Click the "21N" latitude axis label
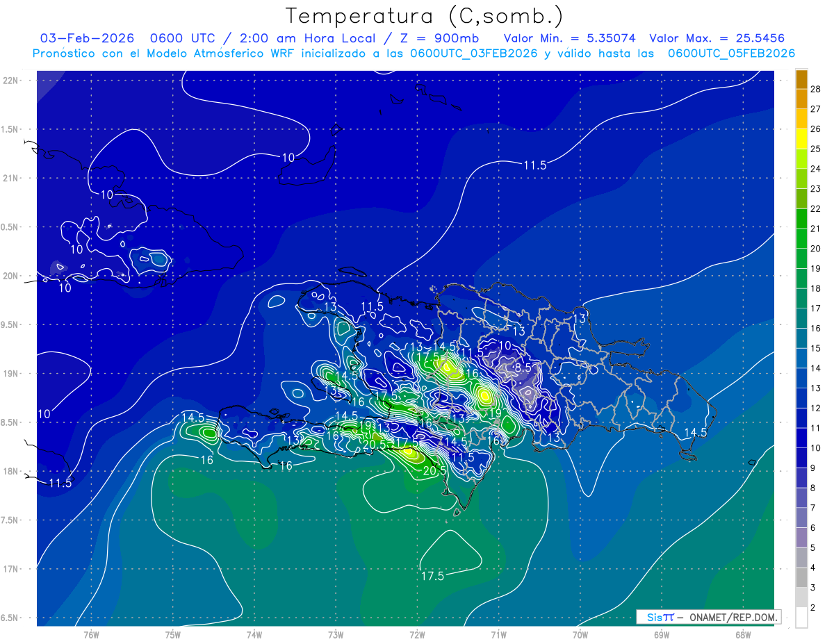This screenshot has width=834, height=644. [11, 178]
